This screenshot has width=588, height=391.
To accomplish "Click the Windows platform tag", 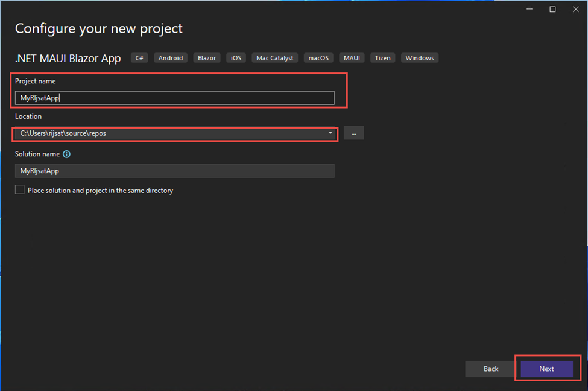I will point(419,57).
